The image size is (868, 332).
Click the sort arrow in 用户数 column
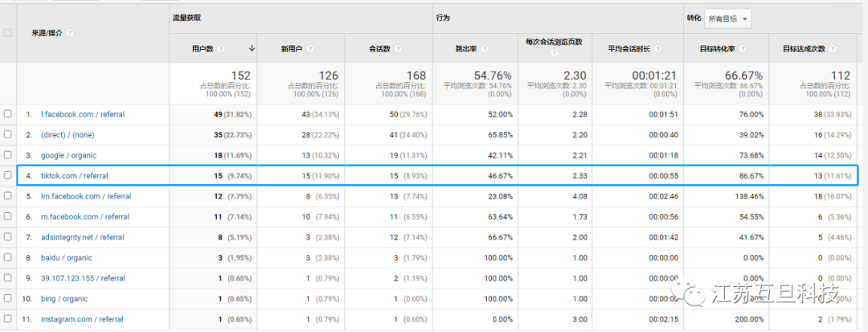(x=252, y=48)
